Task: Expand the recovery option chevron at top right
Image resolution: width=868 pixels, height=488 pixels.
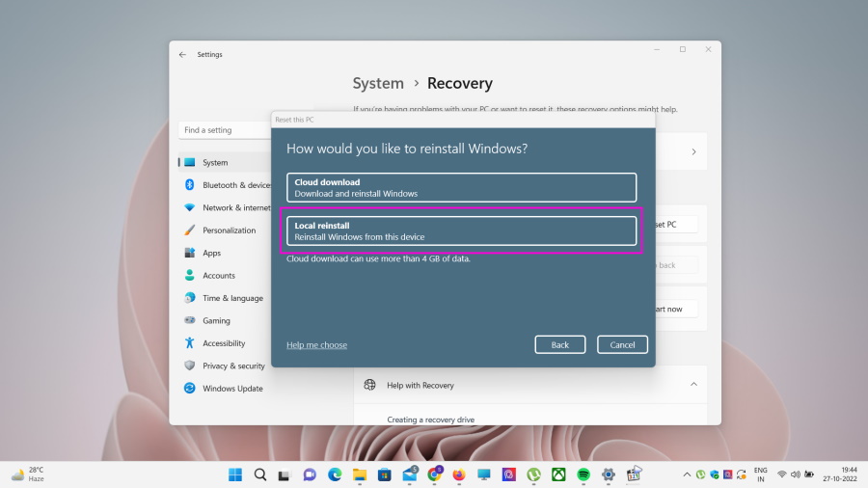Action: (692, 151)
